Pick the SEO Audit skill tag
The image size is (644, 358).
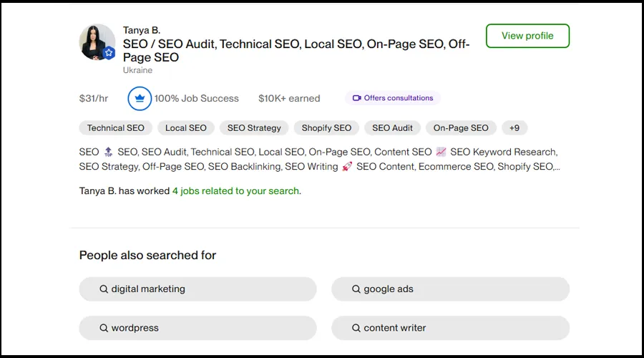click(x=392, y=128)
